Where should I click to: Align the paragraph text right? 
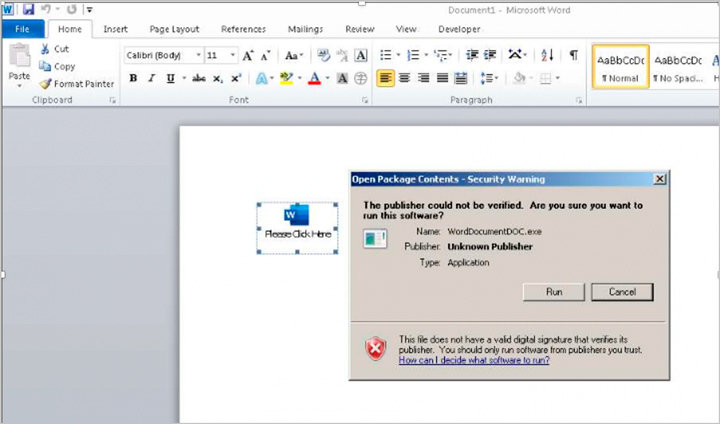click(423, 79)
